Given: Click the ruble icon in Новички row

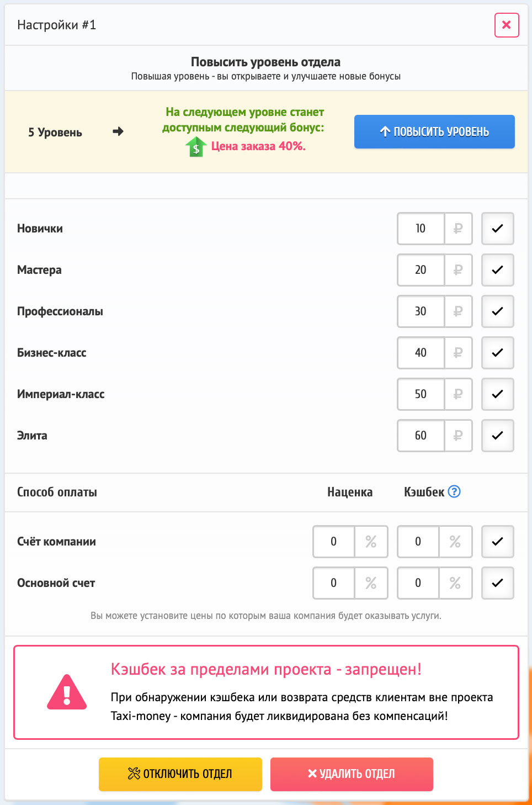Looking at the screenshot, I should pyautogui.click(x=458, y=229).
